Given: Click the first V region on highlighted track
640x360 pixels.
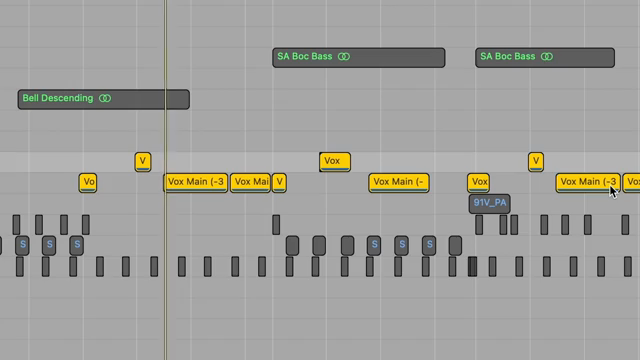Looking at the screenshot, I should point(143,162).
